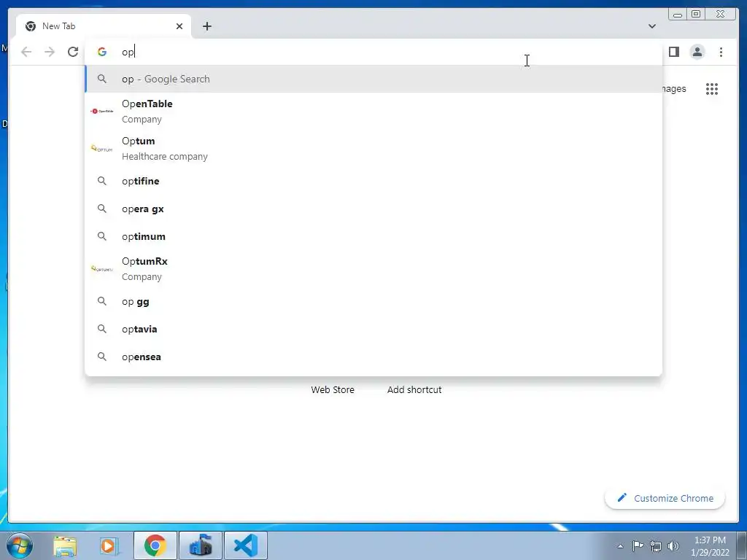Open the Web Store shortcut
This screenshot has width=747, height=560.
click(x=333, y=389)
